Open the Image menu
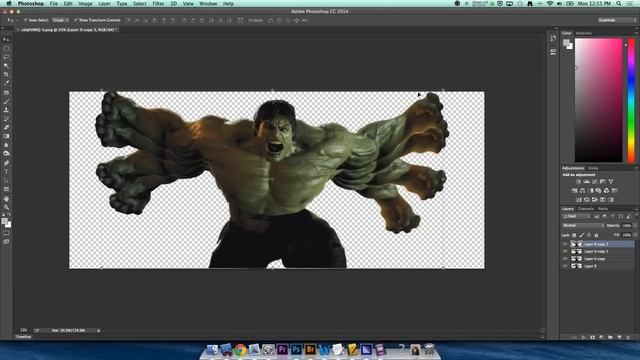640x360 pixels. point(85,3)
